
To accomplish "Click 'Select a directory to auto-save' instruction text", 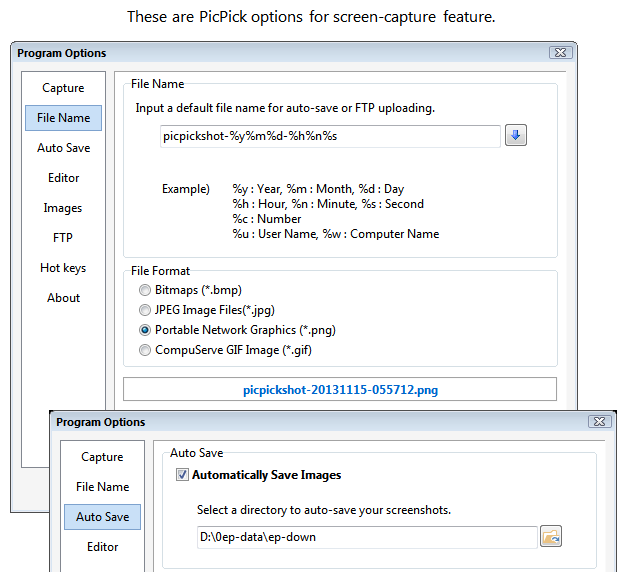I will pos(324,510).
